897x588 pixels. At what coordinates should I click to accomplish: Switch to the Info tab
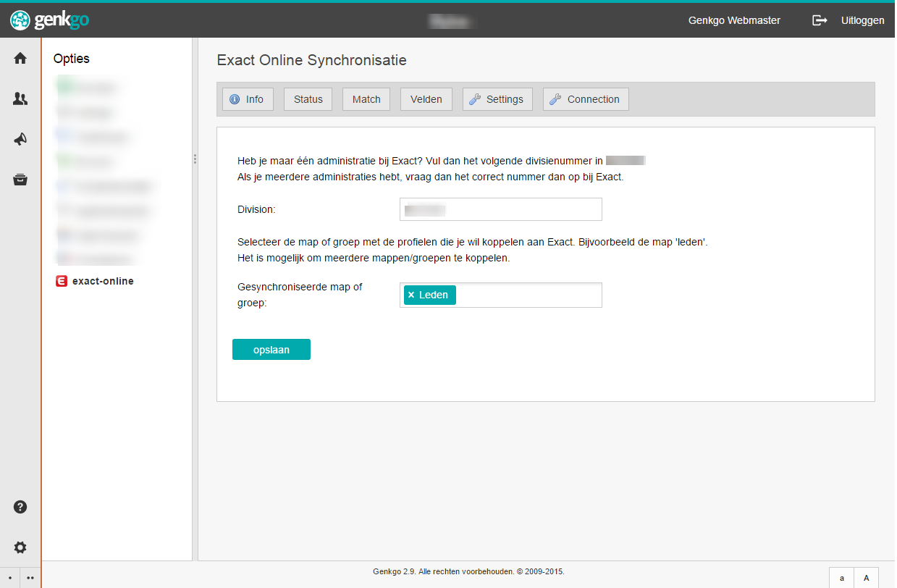coord(248,99)
